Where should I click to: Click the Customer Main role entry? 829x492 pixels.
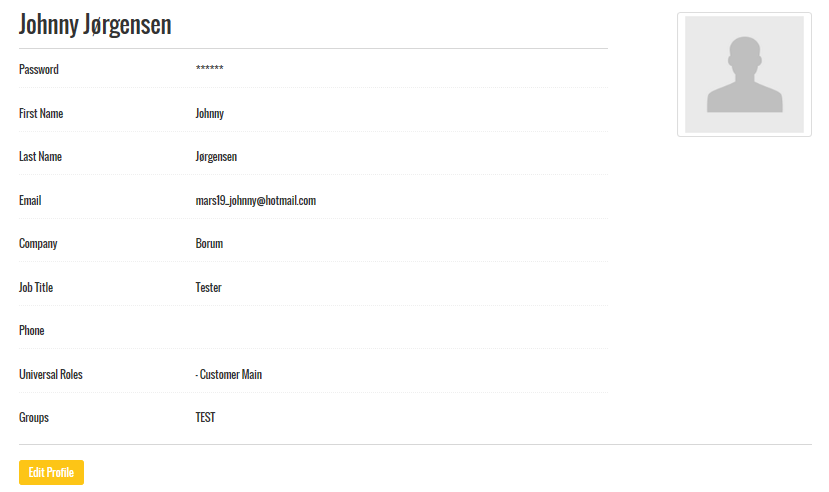[x=229, y=375]
